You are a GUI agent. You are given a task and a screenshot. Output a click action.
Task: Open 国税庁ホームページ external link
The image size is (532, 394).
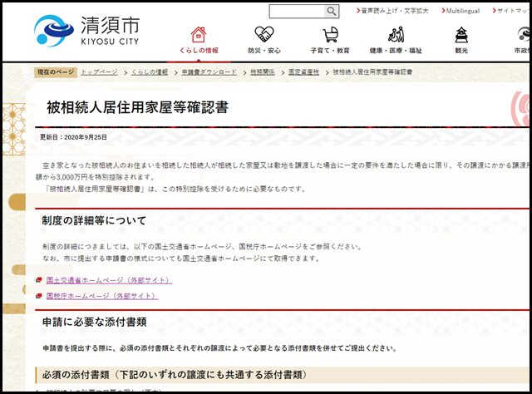pos(102,296)
